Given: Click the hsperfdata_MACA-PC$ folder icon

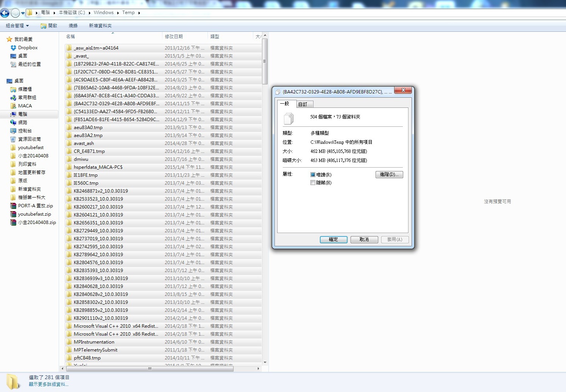Looking at the screenshot, I should click(x=69, y=167).
